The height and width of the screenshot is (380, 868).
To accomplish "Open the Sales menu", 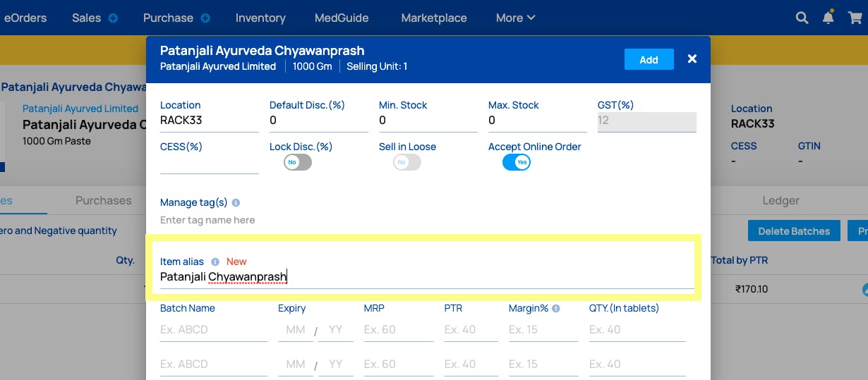I will coord(86,18).
